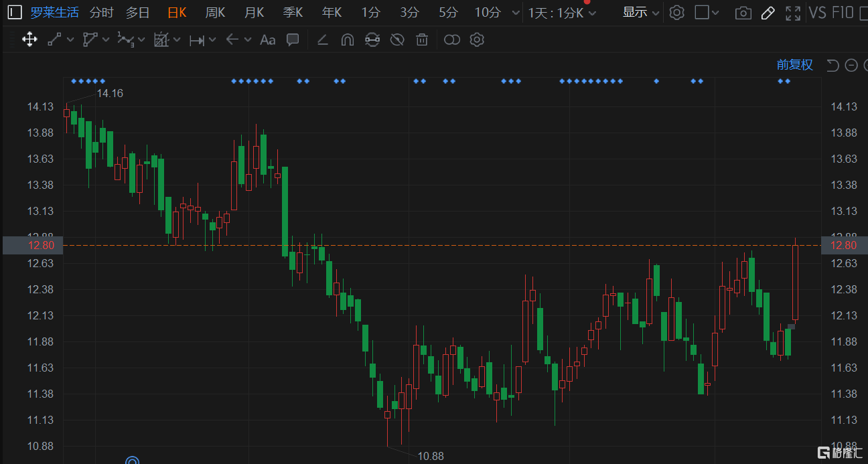Open the 显示 display dropdown
The height and width of the screenshot is (464, 868).
(x=641, y=13)
